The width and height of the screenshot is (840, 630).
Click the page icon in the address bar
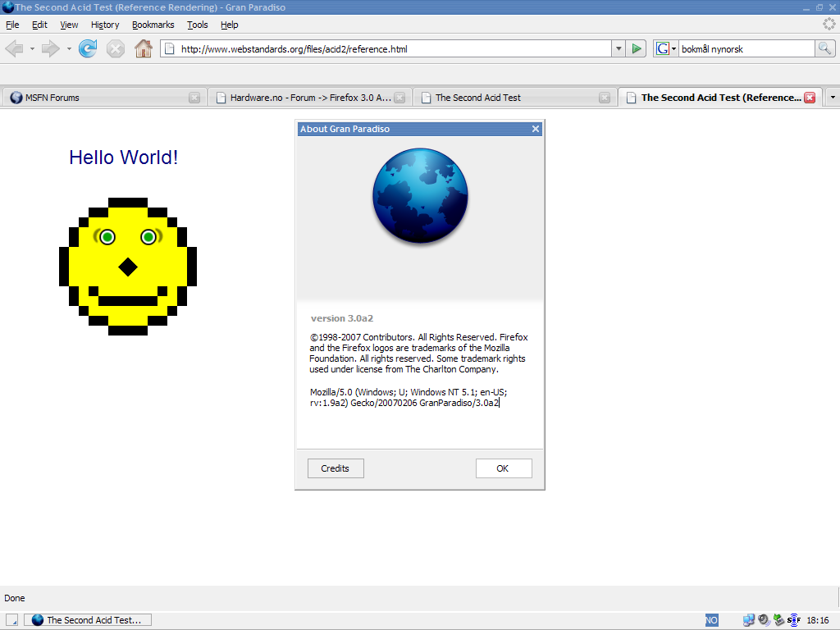pos(169,48)
